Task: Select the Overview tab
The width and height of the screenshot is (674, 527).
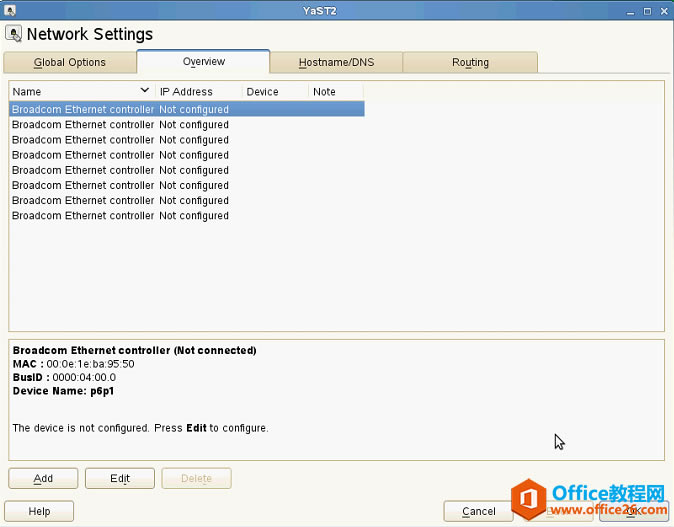Action: pyautogui.click(x=203, y=61)
